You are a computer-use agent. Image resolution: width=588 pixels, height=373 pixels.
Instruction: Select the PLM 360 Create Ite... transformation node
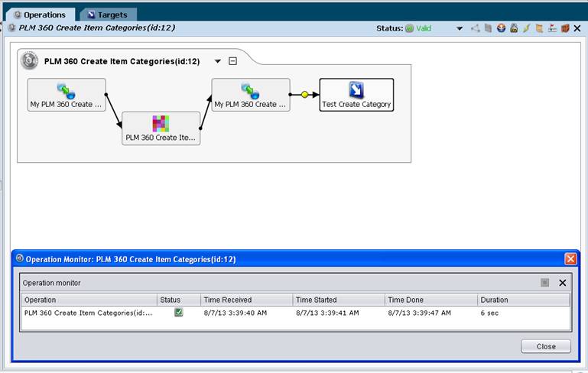coord(161,128)
